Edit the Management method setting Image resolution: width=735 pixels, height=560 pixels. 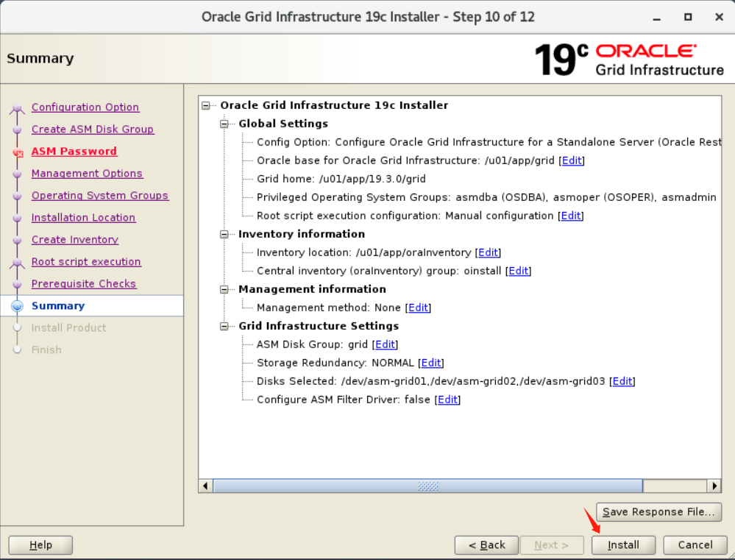coord(418,308)
